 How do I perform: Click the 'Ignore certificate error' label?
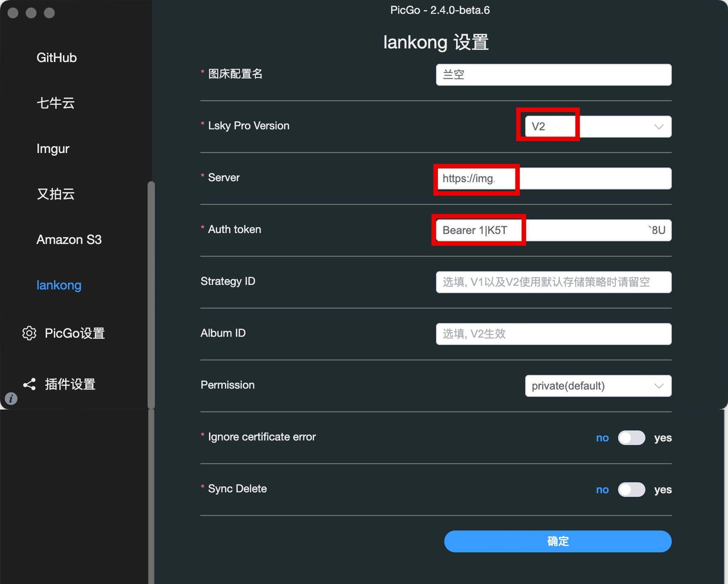click(x=262, y=437)
